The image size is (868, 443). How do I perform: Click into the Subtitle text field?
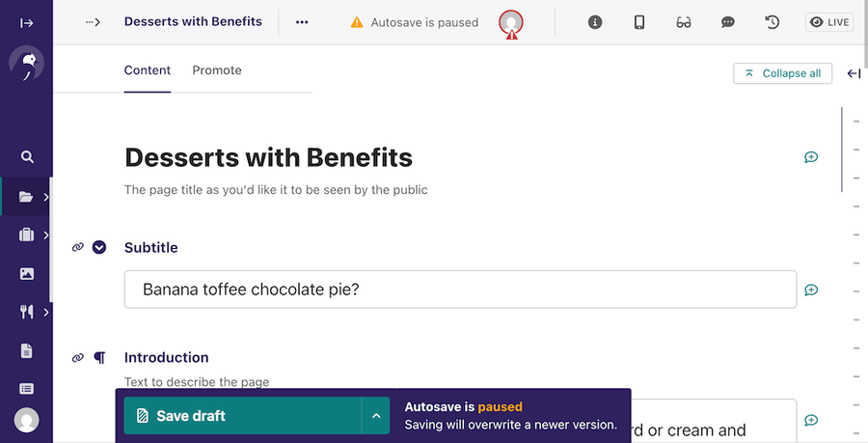tap(460, 290)
